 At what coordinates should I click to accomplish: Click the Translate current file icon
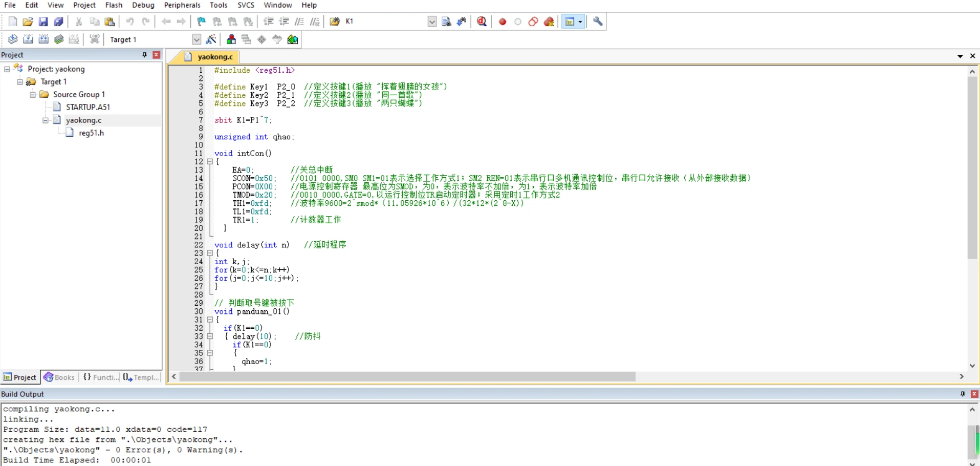tap(13, 39)
